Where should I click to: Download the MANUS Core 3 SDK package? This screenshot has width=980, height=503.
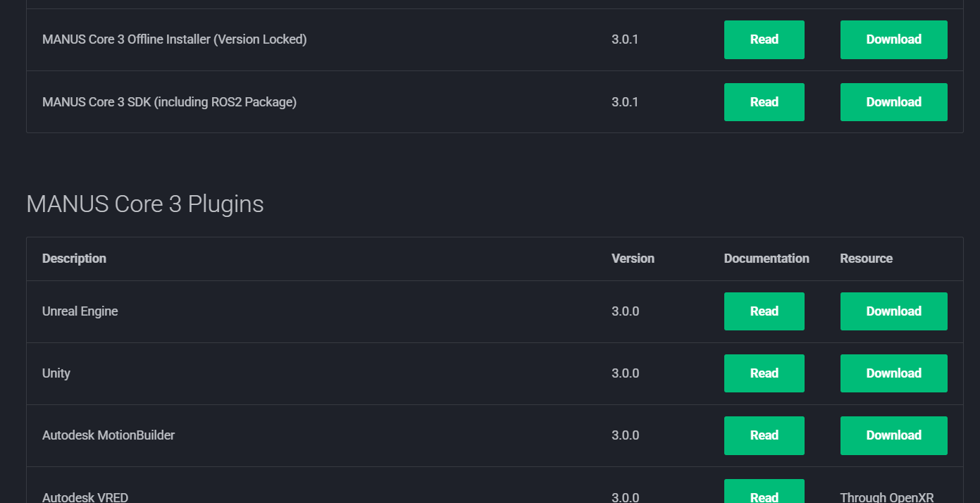click(x=893, y=102)
